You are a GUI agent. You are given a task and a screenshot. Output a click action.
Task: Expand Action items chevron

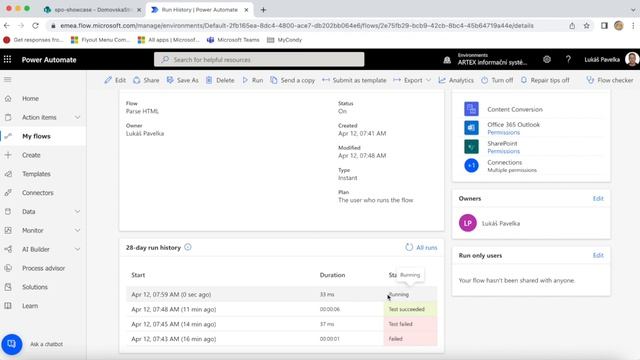78,118
